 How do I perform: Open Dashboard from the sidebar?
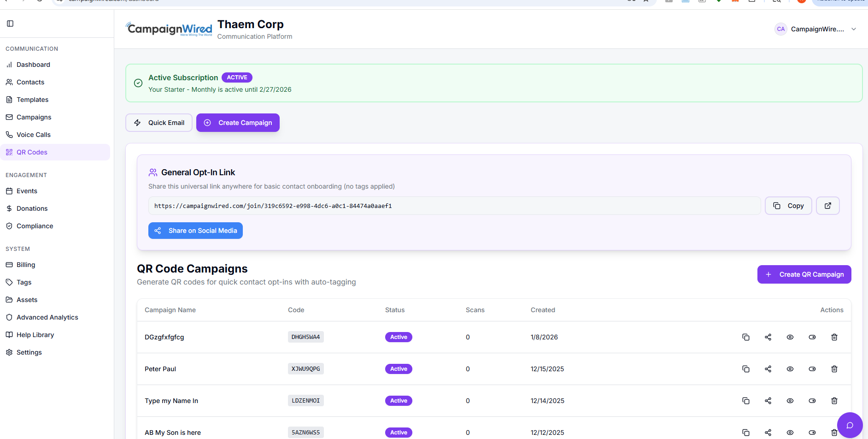click(55, 65)
